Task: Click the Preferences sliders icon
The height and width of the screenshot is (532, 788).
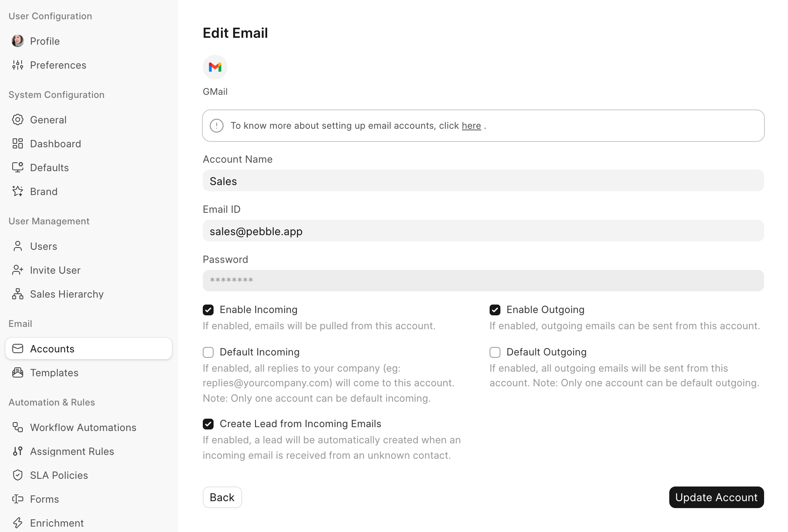Action: [x=18, y=65]
